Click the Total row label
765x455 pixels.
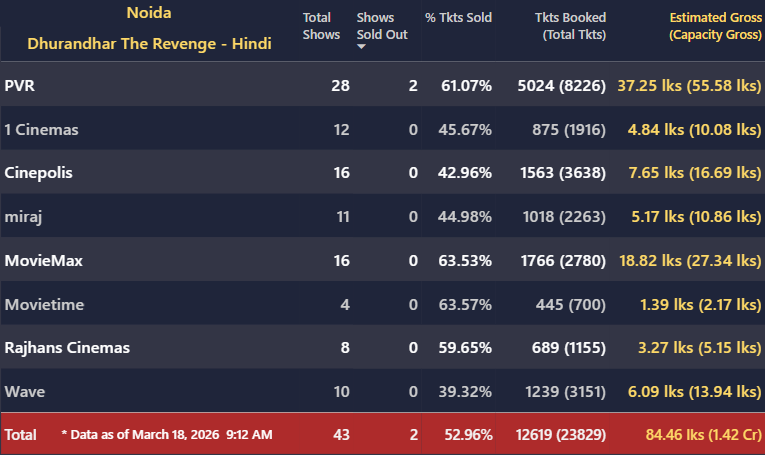[x=20, y=435]
